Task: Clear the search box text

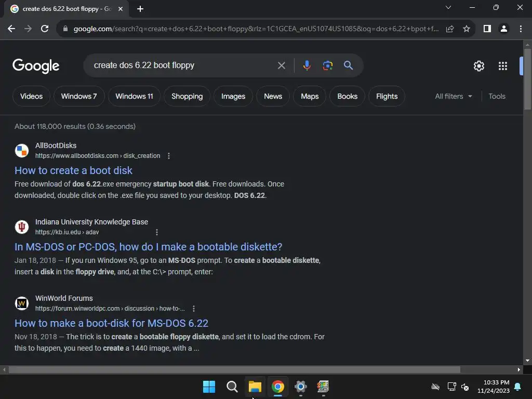Action: pos(281,65)
